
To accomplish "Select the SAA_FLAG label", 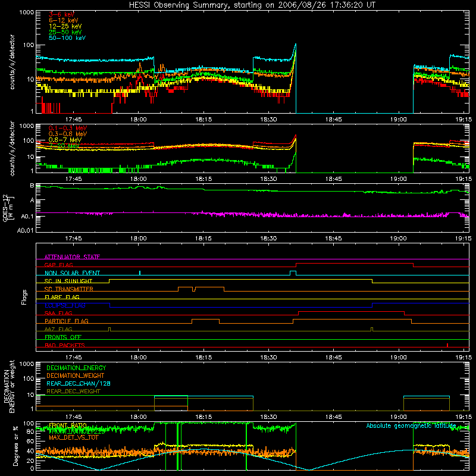I will [x=58, y=313].
